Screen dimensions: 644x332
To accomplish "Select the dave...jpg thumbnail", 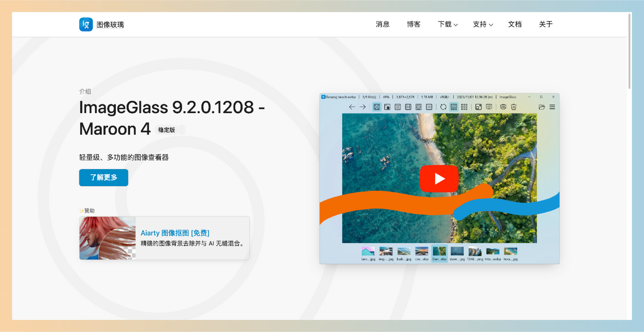I will (x=457, y=251).
